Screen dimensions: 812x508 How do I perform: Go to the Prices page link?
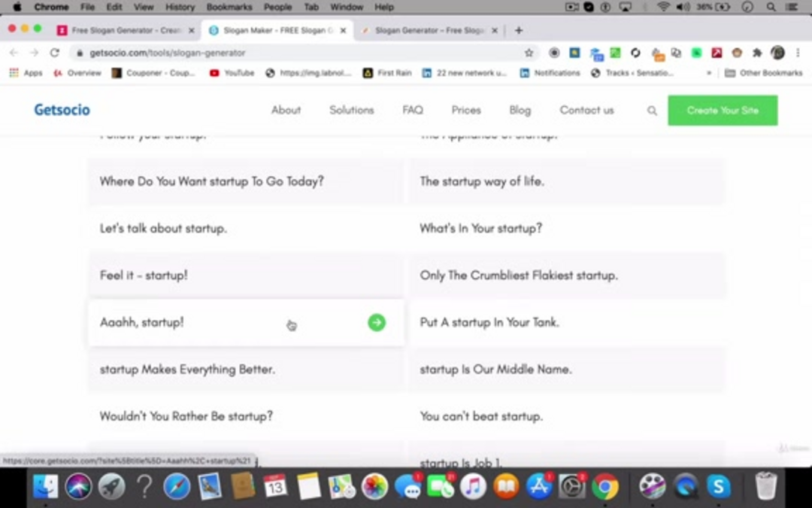click(466, 110)
